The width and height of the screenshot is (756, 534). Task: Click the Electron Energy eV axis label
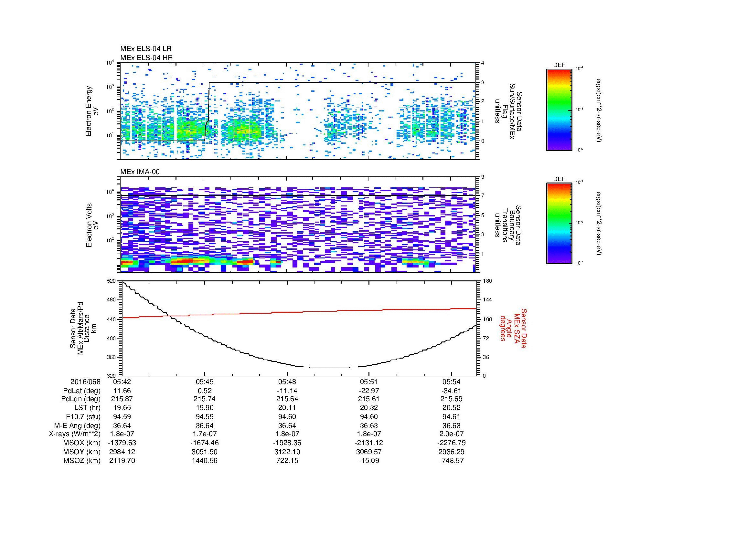tap(92, 111)
